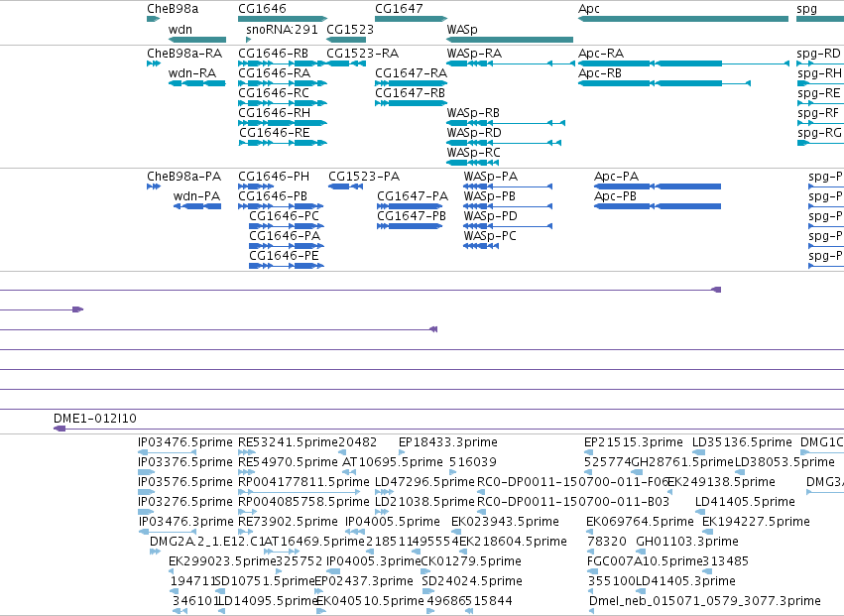The height and width of the screenshot is (616, 844).
Task: Click the AT10695.5prime EST label
Action: (393, 462)
